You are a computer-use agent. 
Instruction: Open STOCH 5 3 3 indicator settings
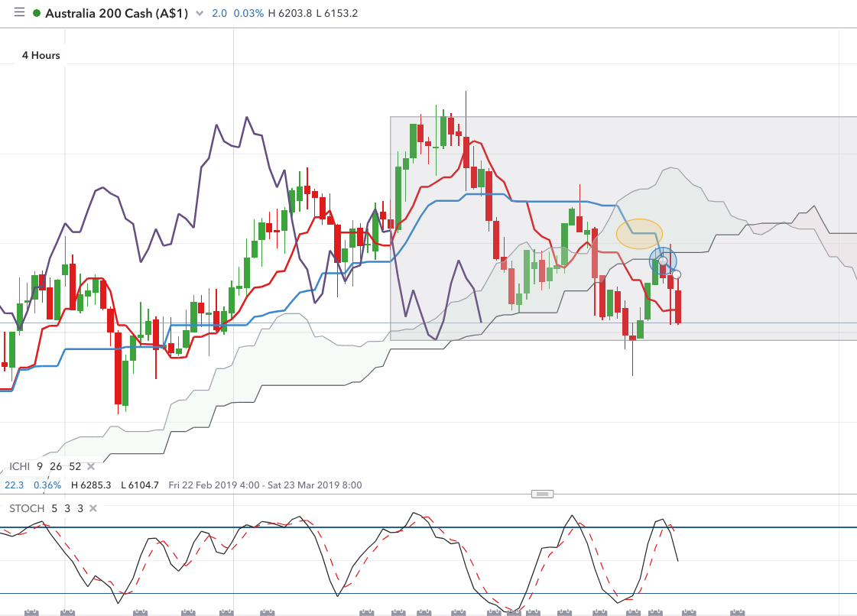click(46, 508)
